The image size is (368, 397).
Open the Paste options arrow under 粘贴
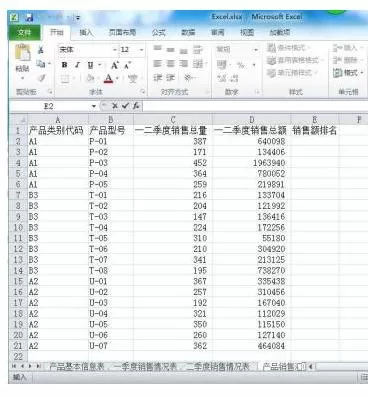point(23,78)
